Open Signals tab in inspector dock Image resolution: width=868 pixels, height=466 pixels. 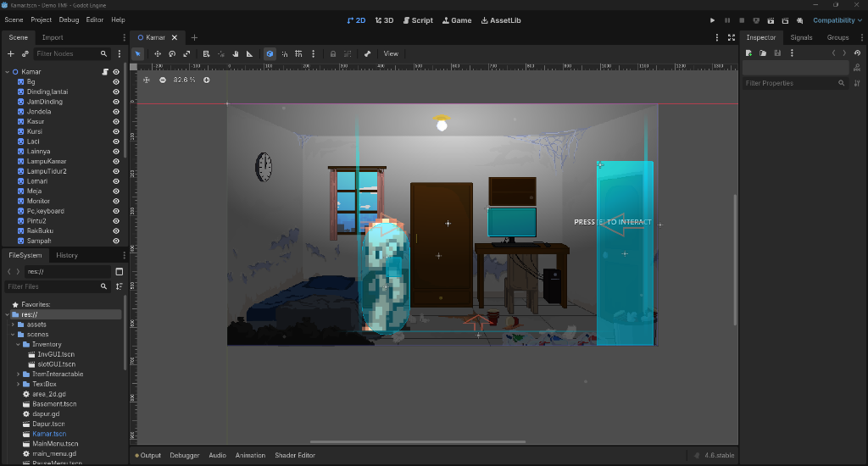click(801, 37)
